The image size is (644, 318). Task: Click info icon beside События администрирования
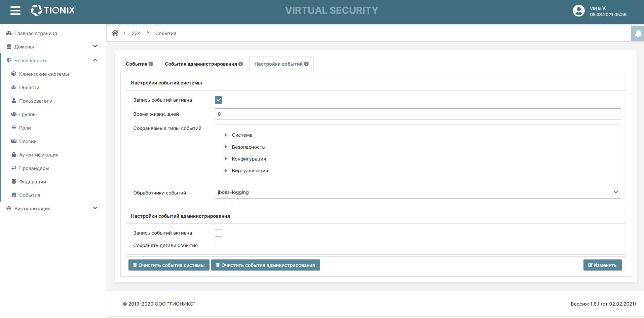click(x=241, y=64)
